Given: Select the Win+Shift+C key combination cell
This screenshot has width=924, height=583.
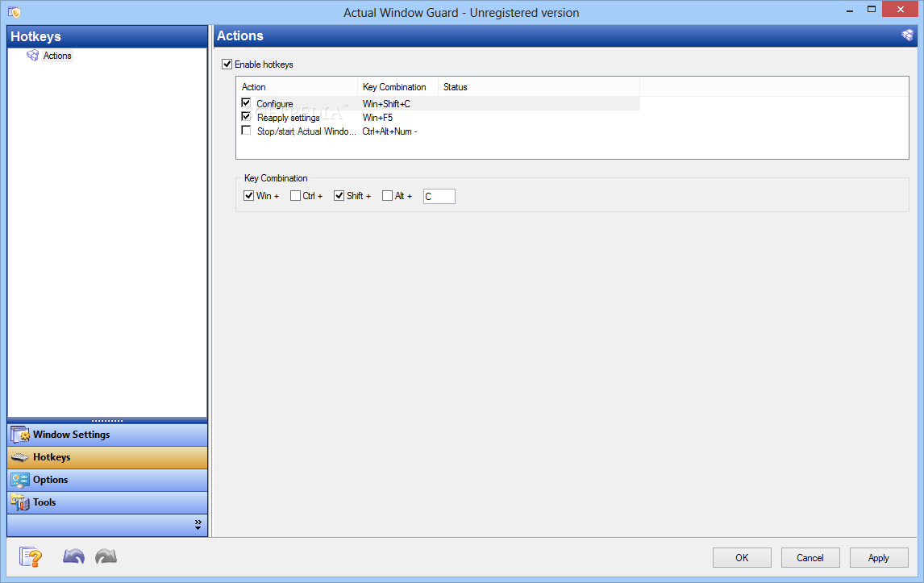Looking at the screenshot, I should [x=386, y=104].
